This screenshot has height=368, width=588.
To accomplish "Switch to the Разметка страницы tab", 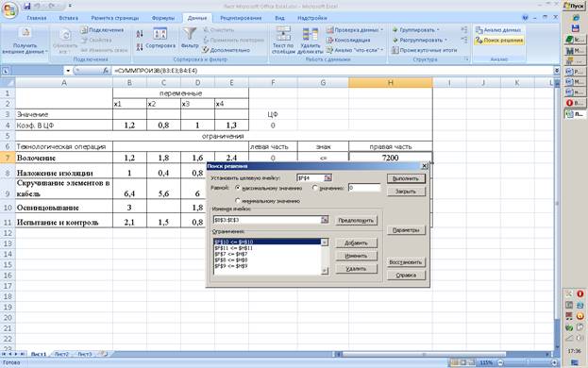I will pyautogui.click(x=115, y=18).
